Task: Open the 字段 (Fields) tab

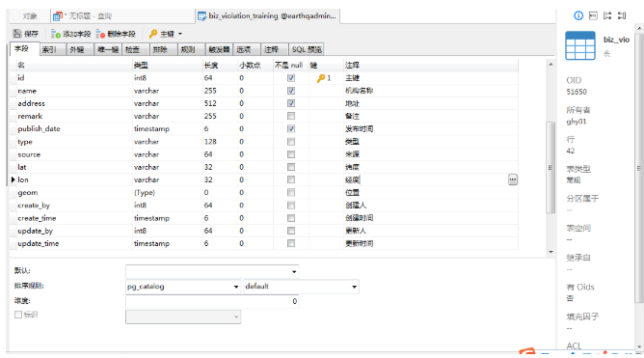Action: coord(24,48)
